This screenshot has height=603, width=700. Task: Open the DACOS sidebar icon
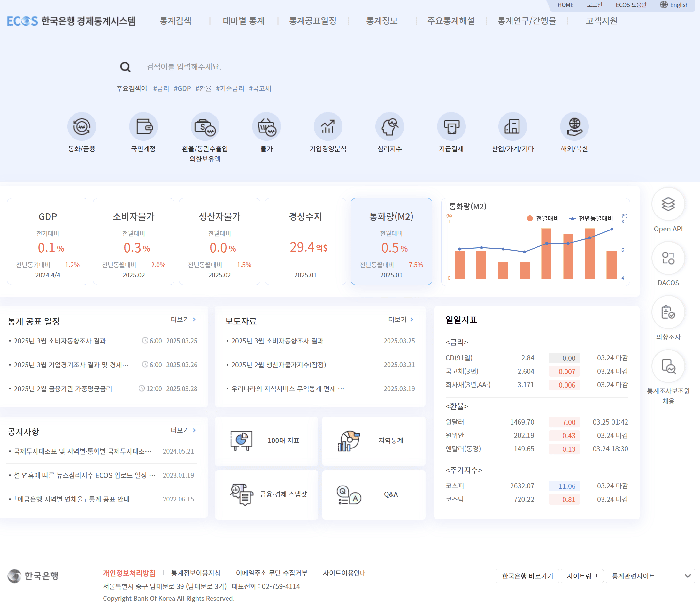tap(668, 258)
